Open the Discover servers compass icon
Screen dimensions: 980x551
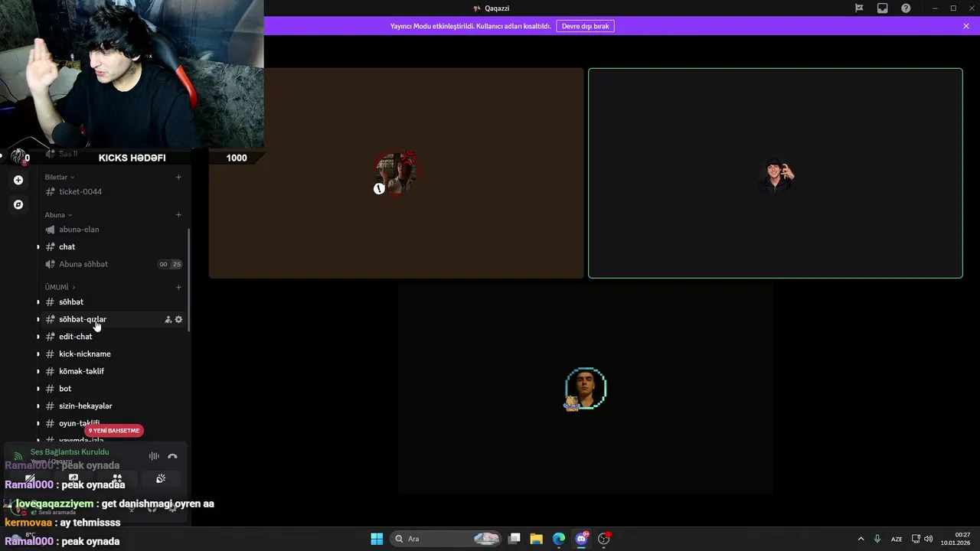(18, 204)
